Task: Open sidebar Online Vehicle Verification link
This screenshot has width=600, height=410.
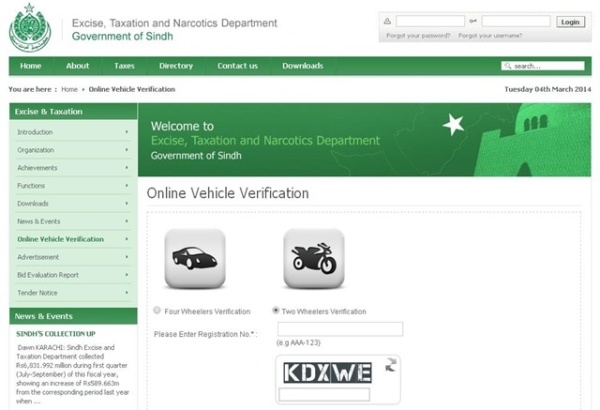Action: tap(60, 239)
